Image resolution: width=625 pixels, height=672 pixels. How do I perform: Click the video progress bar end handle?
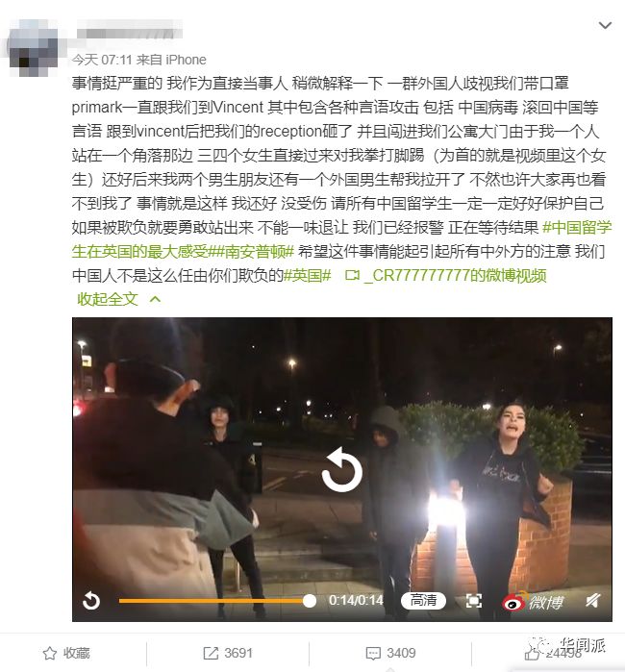(x=309, y=601)
